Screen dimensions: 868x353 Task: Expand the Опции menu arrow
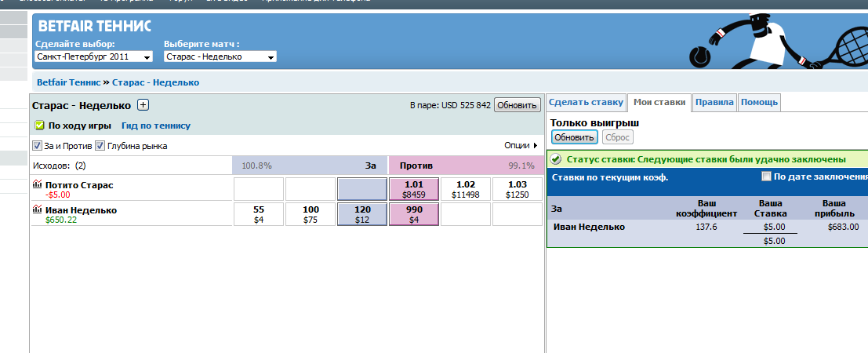pos(536,146)
